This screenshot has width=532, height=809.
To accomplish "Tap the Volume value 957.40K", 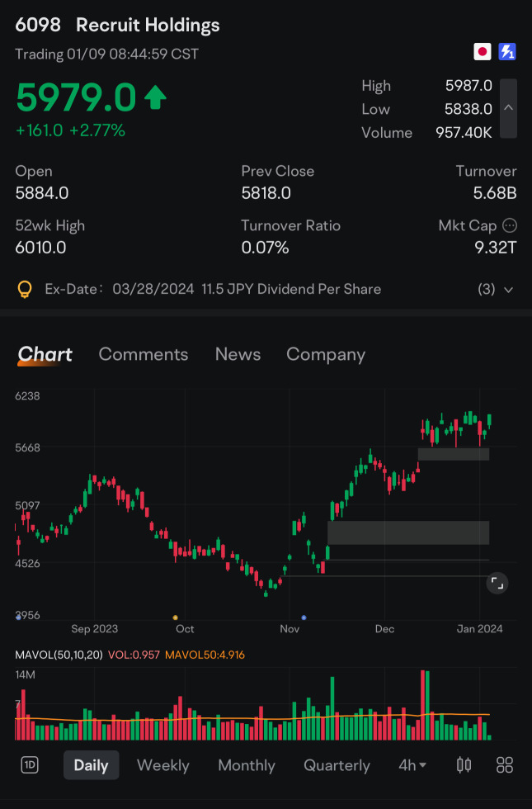I will (464, 133).
